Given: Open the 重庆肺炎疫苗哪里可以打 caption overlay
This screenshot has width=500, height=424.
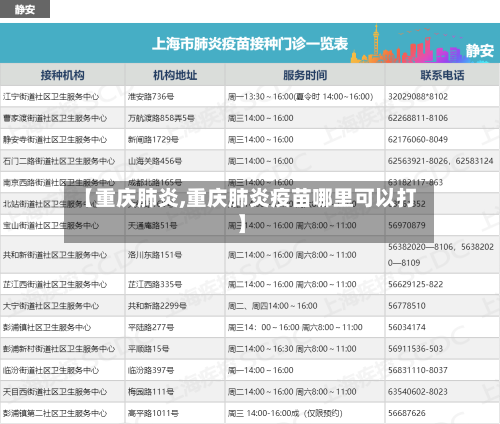Looking at the screenshot, I should [249, 212].
